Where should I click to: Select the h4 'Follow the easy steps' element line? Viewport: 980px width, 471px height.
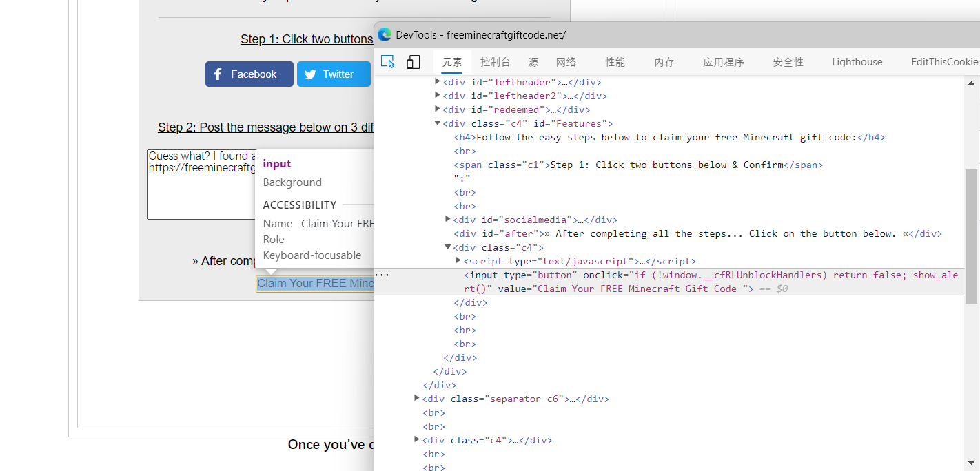669,137
